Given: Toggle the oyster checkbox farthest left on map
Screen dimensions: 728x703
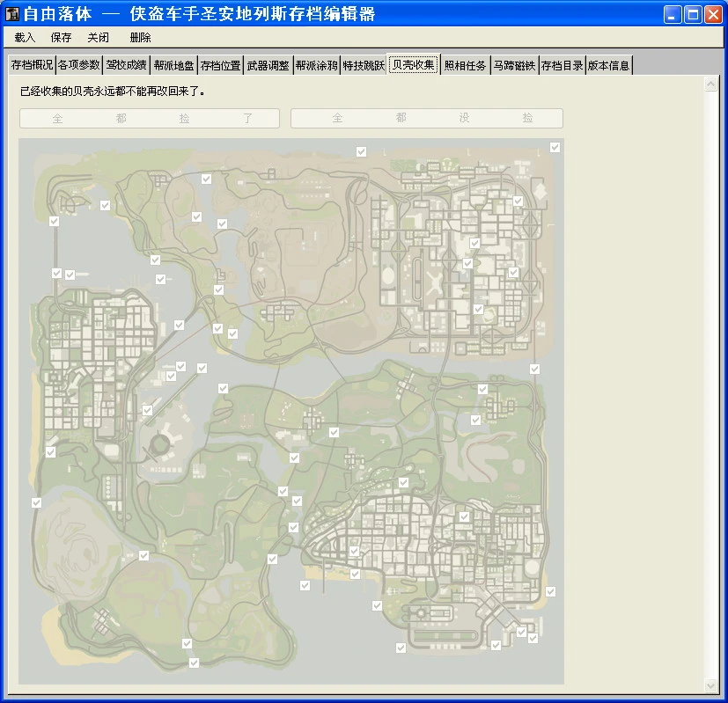Looking at the screenshot, I should point(36,502).
